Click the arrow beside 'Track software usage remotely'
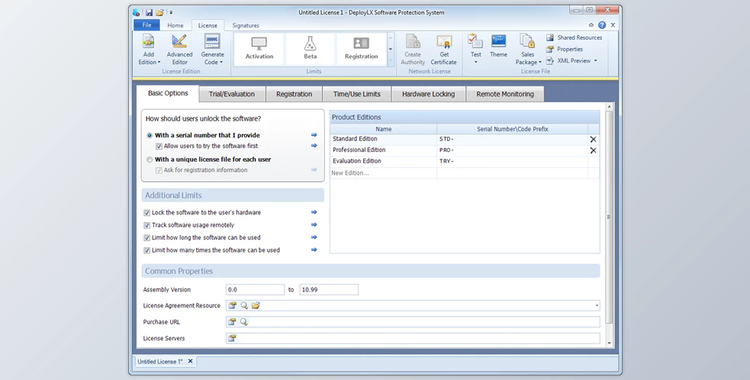This screenshot has height=380, width=750. point(314,224)
